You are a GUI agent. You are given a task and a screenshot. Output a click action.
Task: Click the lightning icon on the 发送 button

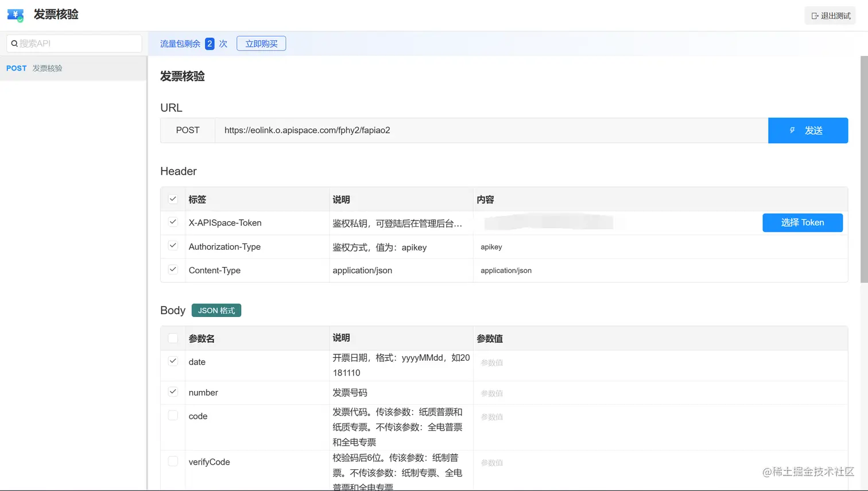792,130
